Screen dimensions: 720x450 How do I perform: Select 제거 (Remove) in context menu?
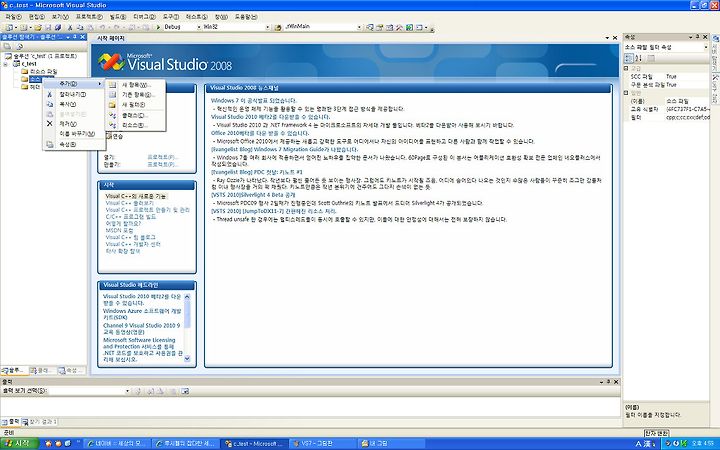click(73, 124)
